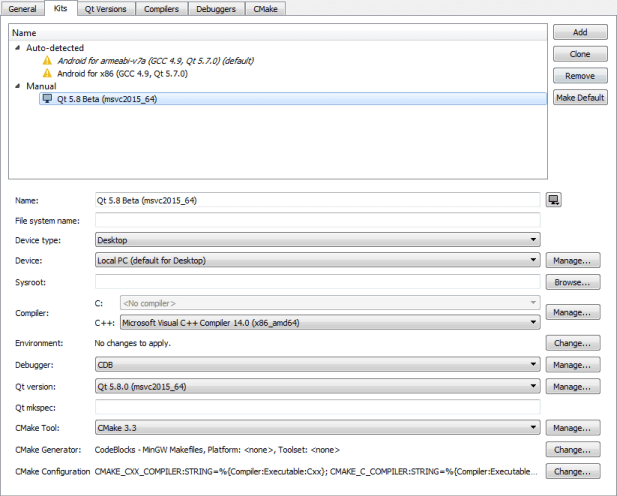This screenshot has width=617, height=496.
Task: Click the kit icon button beside Name field
Action: pos(553,200)
